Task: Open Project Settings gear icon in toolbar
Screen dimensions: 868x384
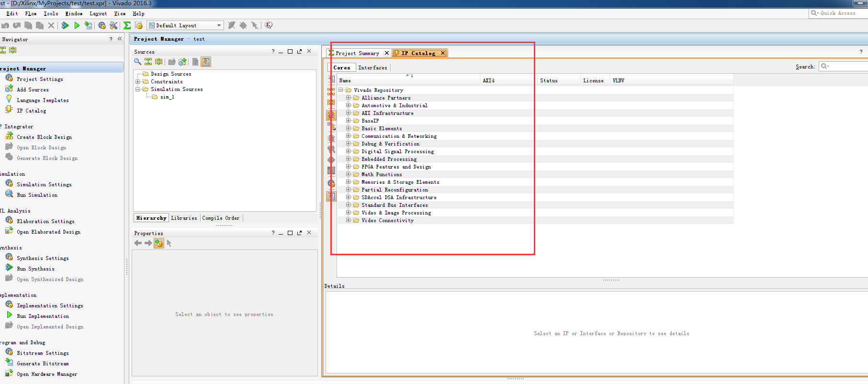Action: click(x=101, y=25)
